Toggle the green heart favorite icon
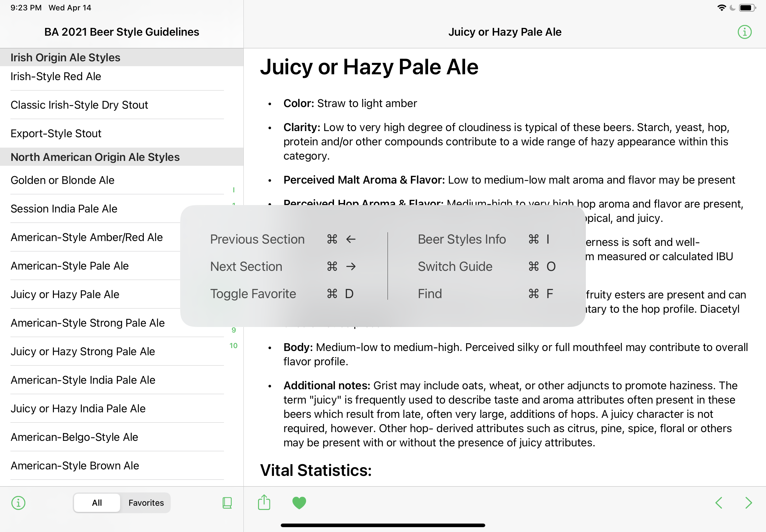 [x=299, y=503]
